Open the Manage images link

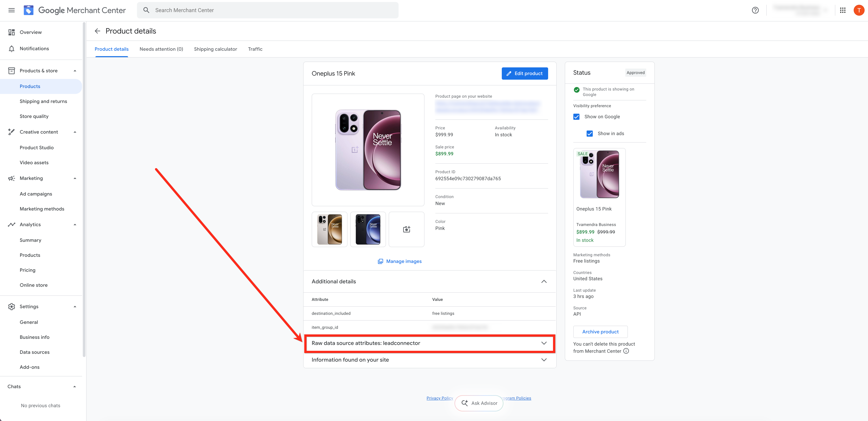click(x=400, y=261)
